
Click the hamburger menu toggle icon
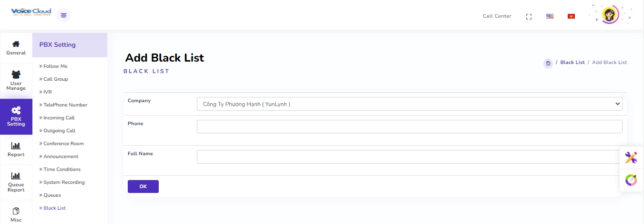63,16
